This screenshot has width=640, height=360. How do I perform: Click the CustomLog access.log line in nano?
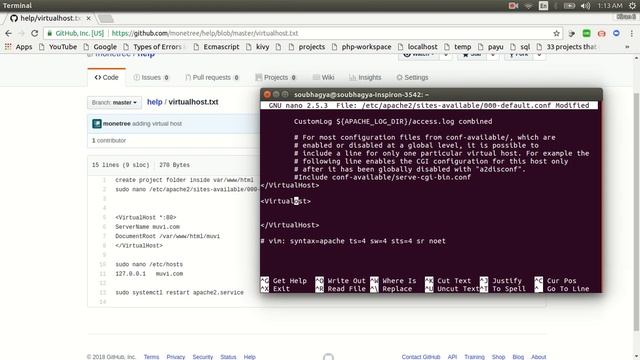tap(393, 121)
